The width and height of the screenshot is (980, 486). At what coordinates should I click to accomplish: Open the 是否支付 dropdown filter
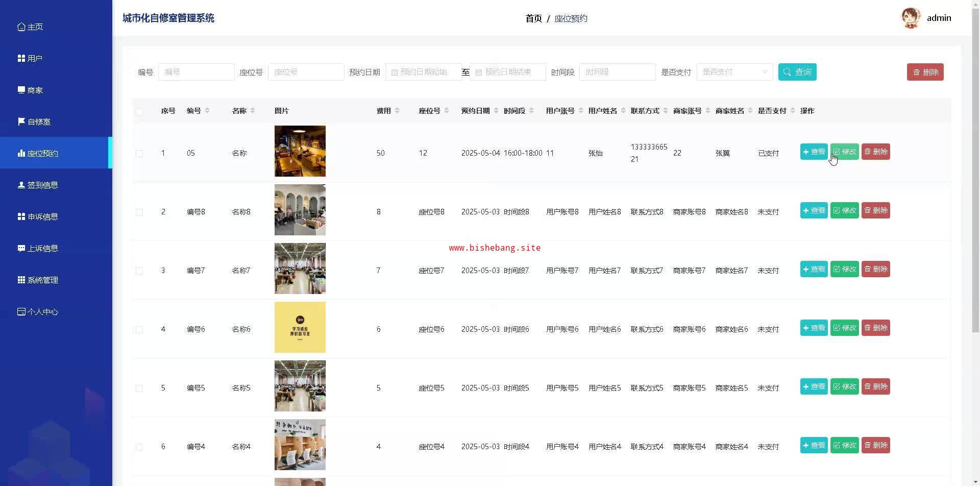pos(734,72)
